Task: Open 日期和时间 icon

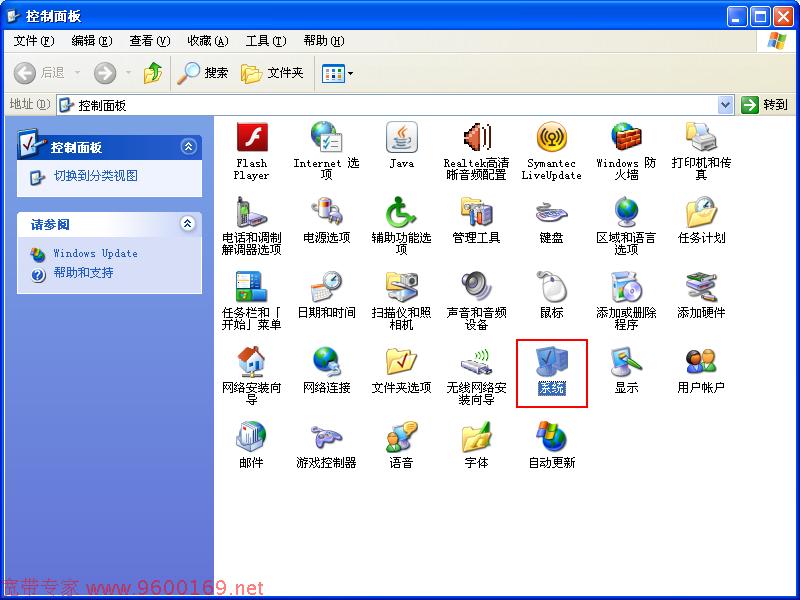Action: 327,295
